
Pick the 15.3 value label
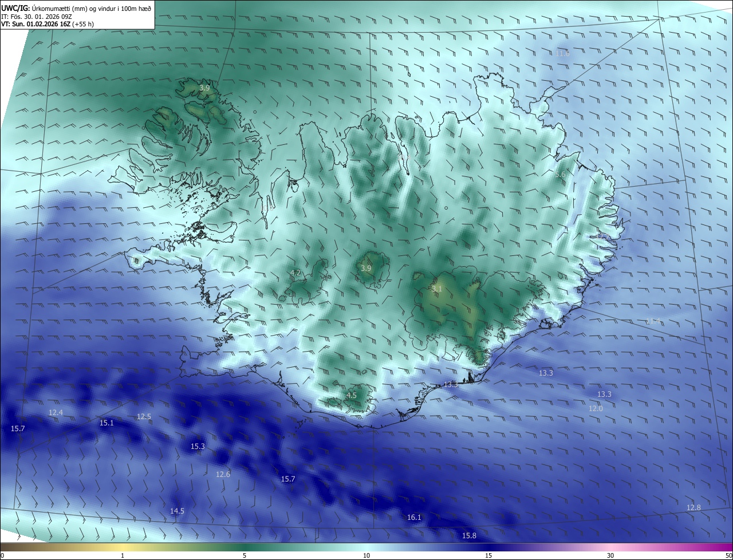pyautogui.click(x=198, y=447)
